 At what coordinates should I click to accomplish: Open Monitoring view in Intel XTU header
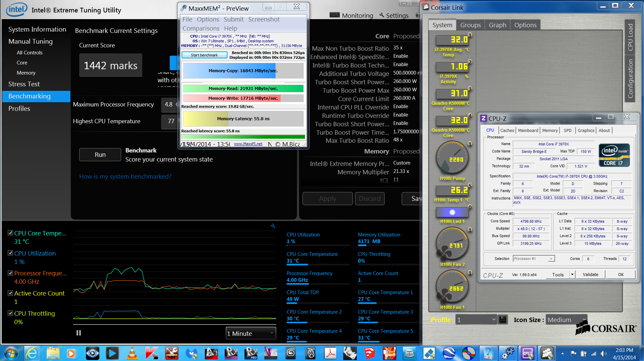pos(351,15)
